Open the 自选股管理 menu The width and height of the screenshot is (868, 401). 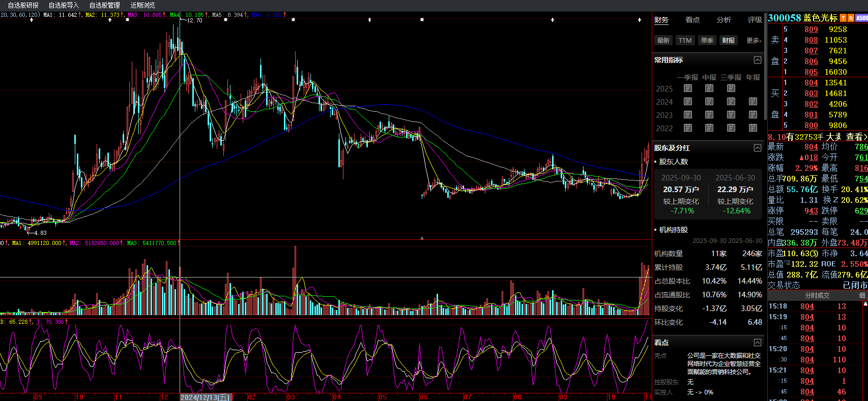(105, 5)
